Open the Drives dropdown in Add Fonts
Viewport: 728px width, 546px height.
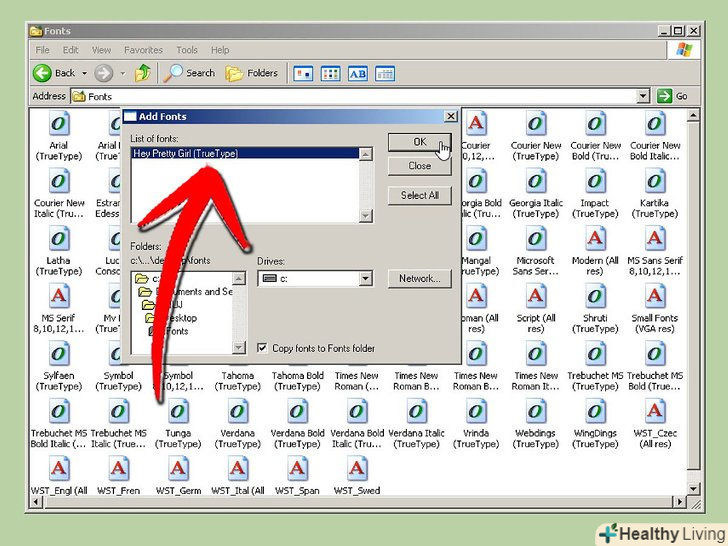[x=365, y=278]
